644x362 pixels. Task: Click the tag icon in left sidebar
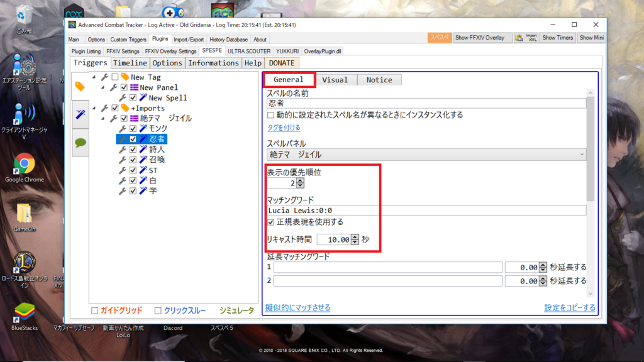pyautogui.click(x=80, y=87)
